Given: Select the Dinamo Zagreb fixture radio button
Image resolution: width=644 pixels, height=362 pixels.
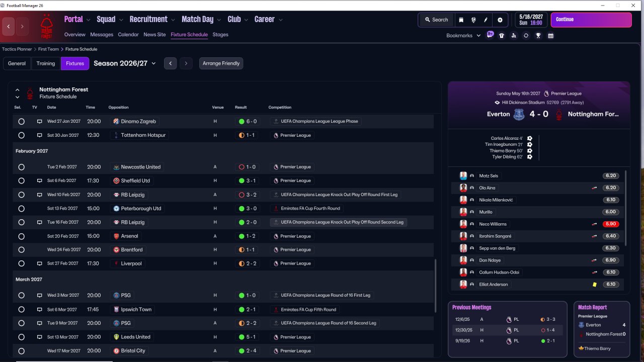Looking at the screenshot, I should [21, 121].
